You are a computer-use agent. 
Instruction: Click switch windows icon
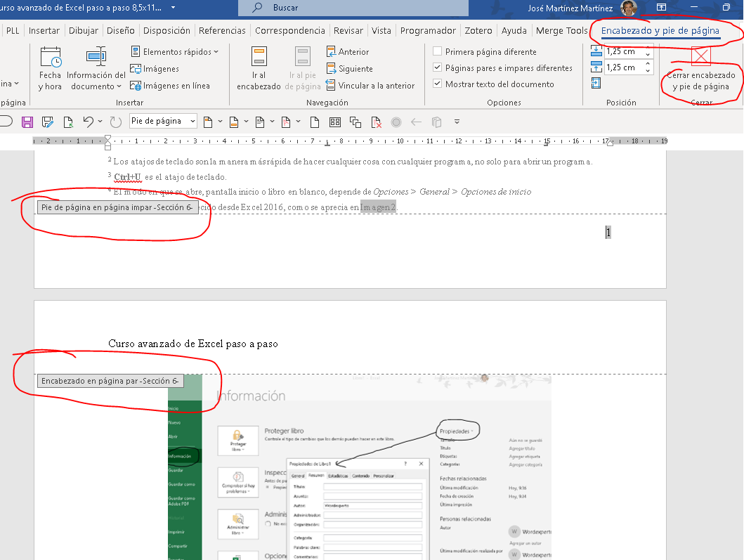pyautogui.click(x=355, y=122)
